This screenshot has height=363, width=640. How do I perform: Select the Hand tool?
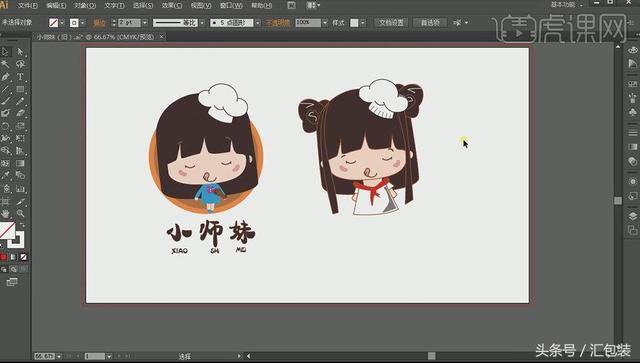tap(5, 213)
